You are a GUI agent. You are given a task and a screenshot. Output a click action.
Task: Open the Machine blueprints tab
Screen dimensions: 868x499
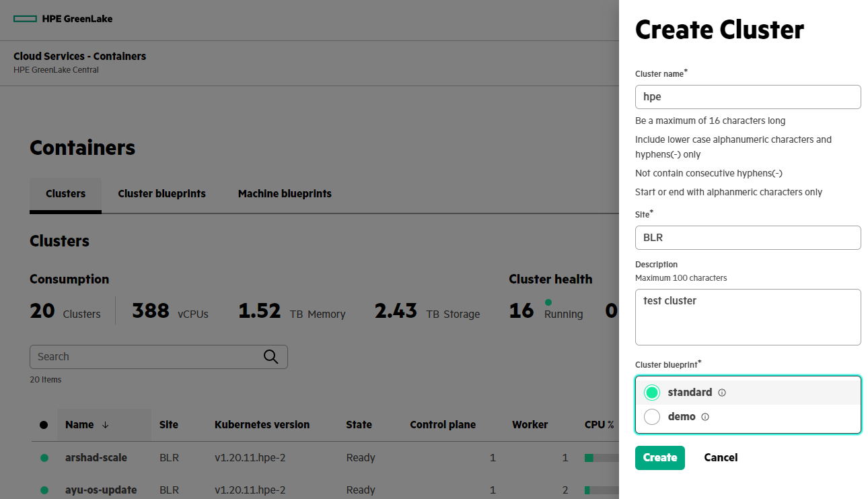tap(285, 194)
